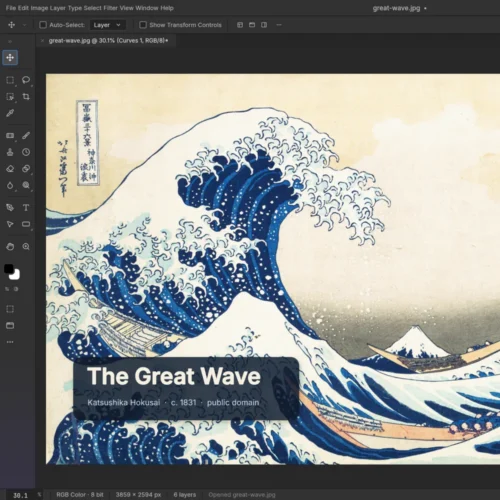
Task: Select the Brush tool
Action: click(26, 136)
